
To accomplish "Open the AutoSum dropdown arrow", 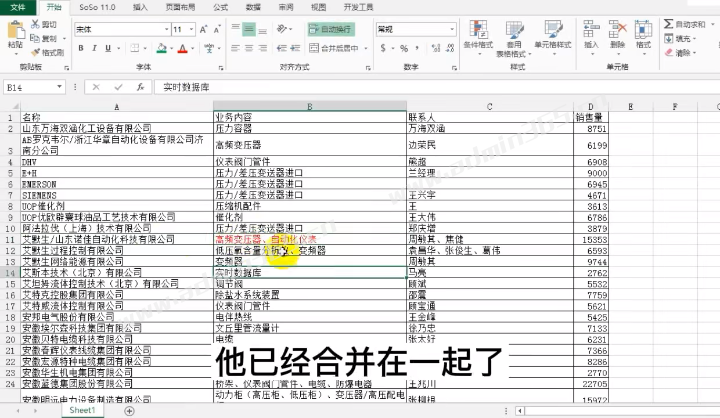I will pyautogui.click(x=713, y=24).
